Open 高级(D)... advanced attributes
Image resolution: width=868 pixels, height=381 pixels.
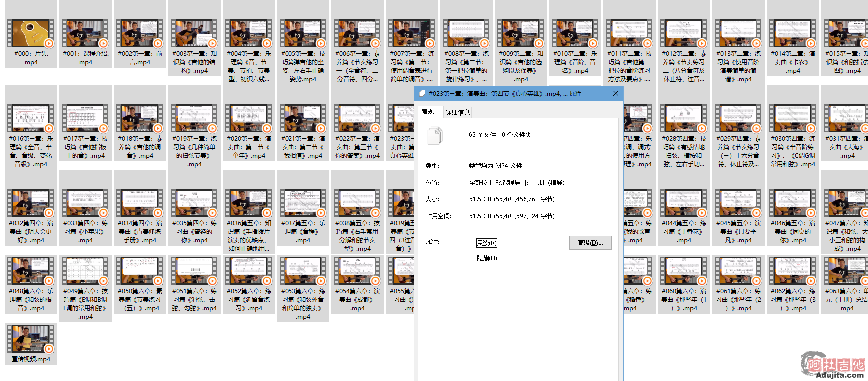pyautogui.click(x=590, y=243)
